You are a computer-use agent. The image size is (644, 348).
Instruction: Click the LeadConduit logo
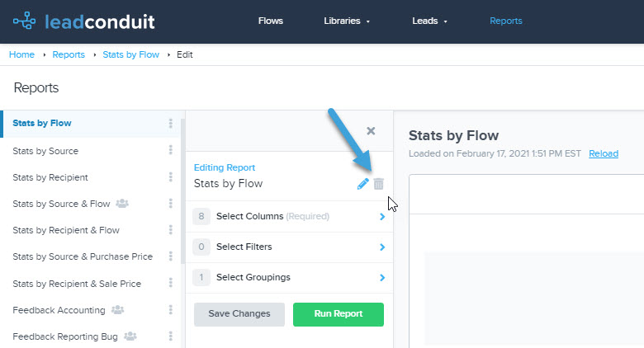click(x=84, y=21)
